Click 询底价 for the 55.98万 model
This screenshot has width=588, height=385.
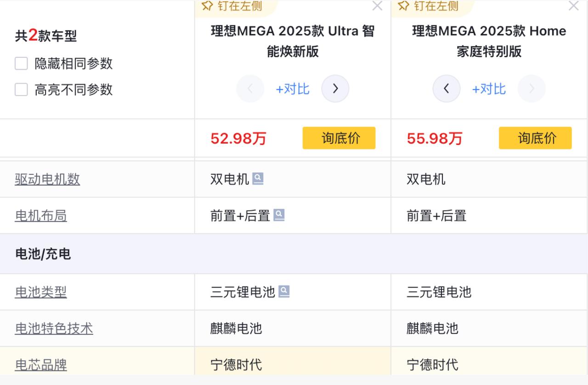(x=535, y=138)
